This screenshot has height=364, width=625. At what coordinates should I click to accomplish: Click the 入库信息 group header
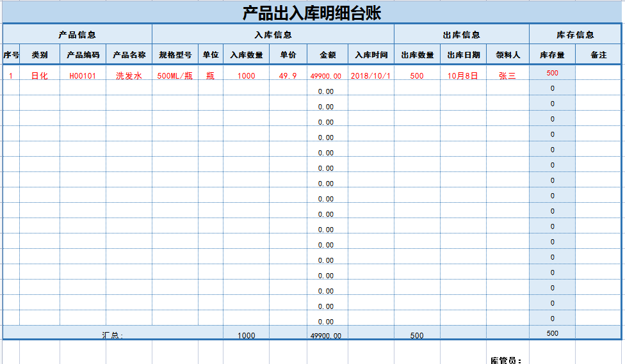[x=273, y=35]
